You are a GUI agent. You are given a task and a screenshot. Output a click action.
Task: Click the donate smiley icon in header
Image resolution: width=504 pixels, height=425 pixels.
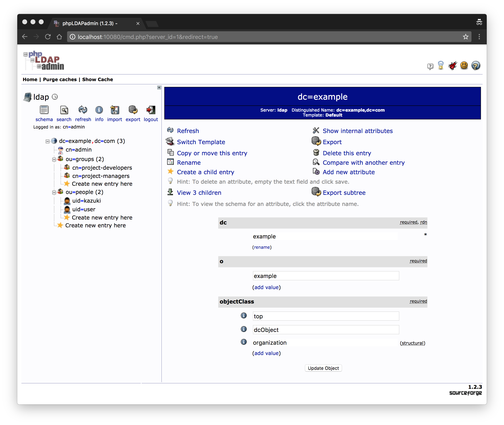coord(464,65)
